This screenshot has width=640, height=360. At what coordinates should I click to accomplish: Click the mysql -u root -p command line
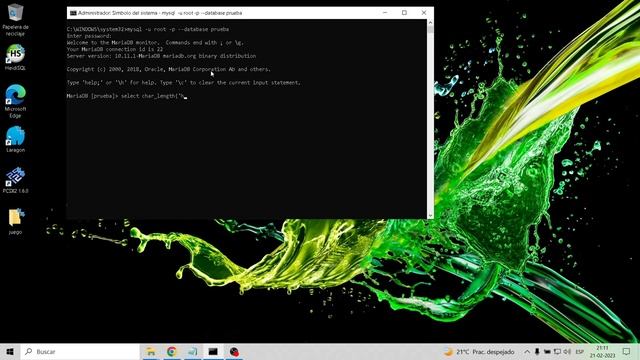click(148, 29)
